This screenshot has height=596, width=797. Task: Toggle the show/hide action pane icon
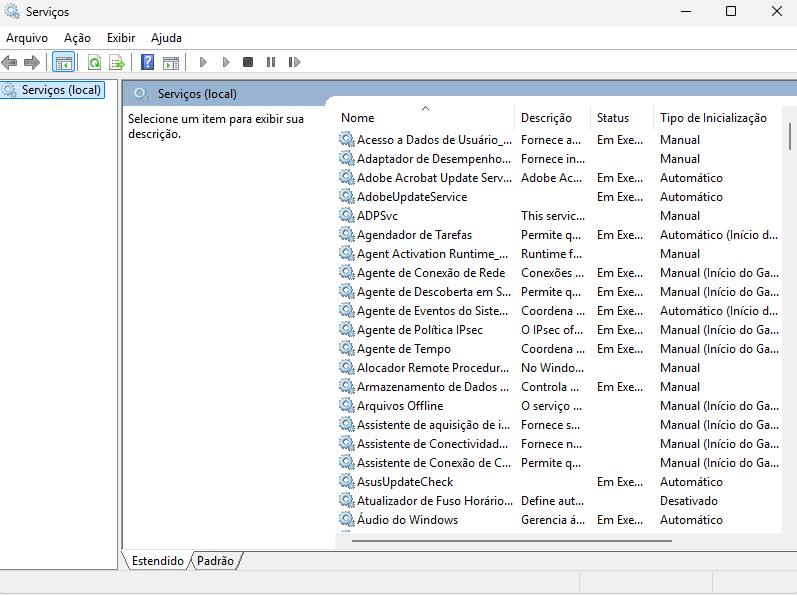point(171,62)
